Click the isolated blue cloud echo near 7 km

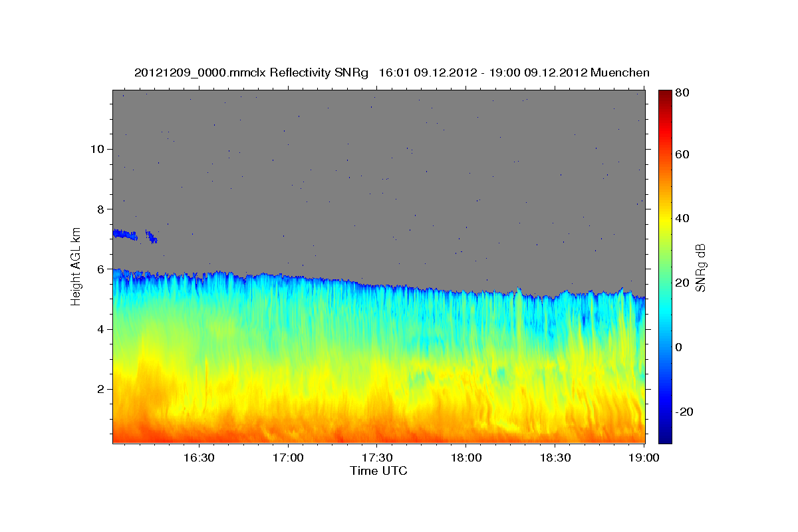click(135, 235)
